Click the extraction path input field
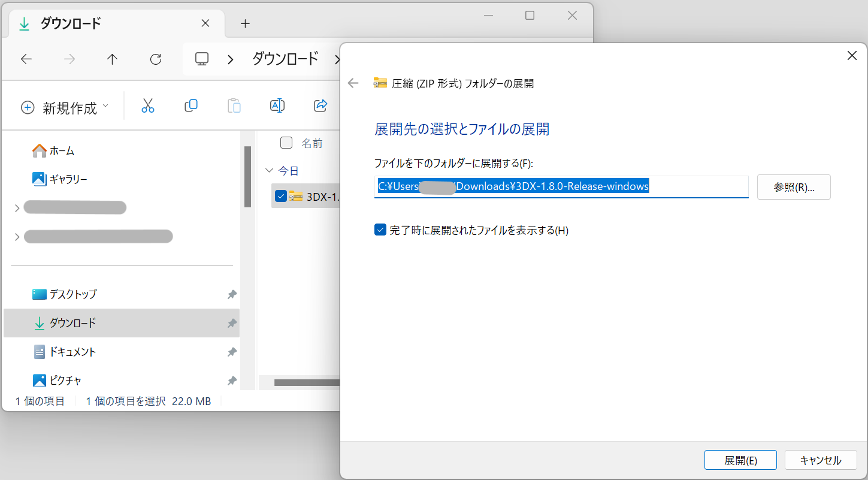 point(561,186)
